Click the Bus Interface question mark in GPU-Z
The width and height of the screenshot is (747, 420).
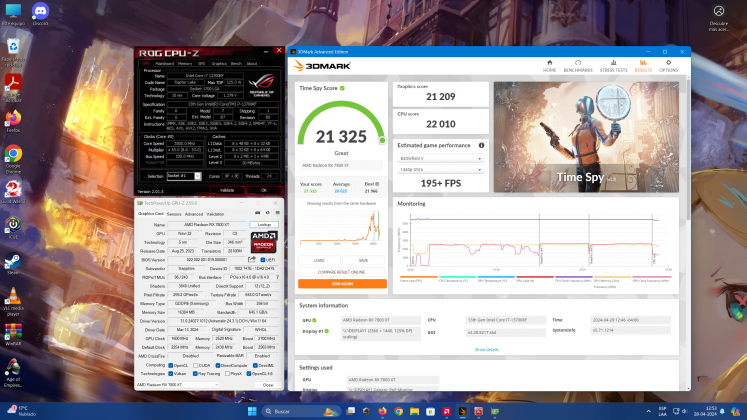(277, 277)
